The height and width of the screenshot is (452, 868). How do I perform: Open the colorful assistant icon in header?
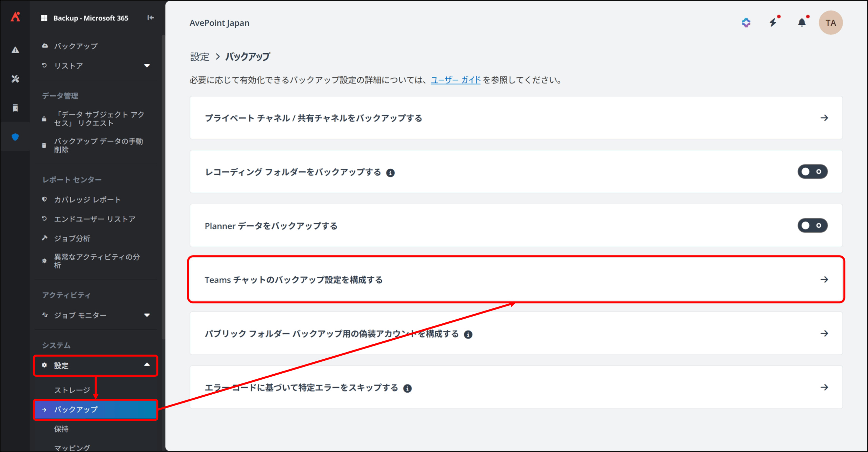tap(746, 23)
